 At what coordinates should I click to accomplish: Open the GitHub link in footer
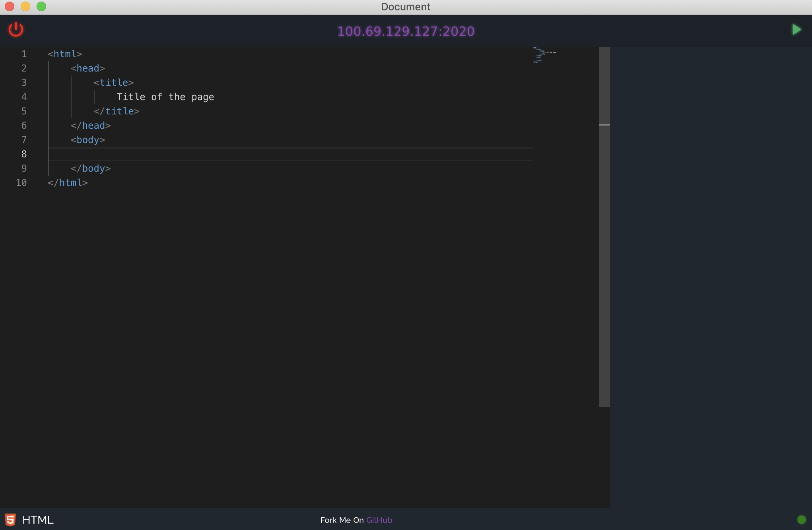pos(379,520)
